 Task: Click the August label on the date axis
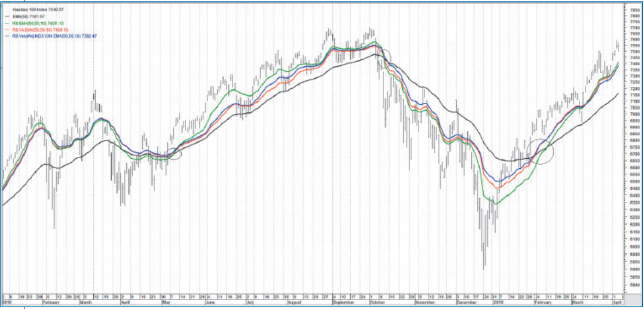(x=294, y=303)
